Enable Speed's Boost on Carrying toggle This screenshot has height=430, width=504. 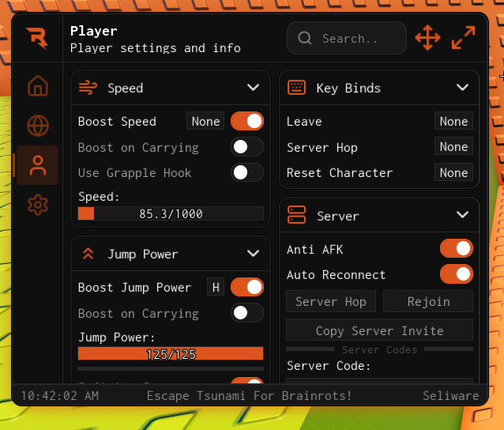pyautogui.click(x=247, y=147)
